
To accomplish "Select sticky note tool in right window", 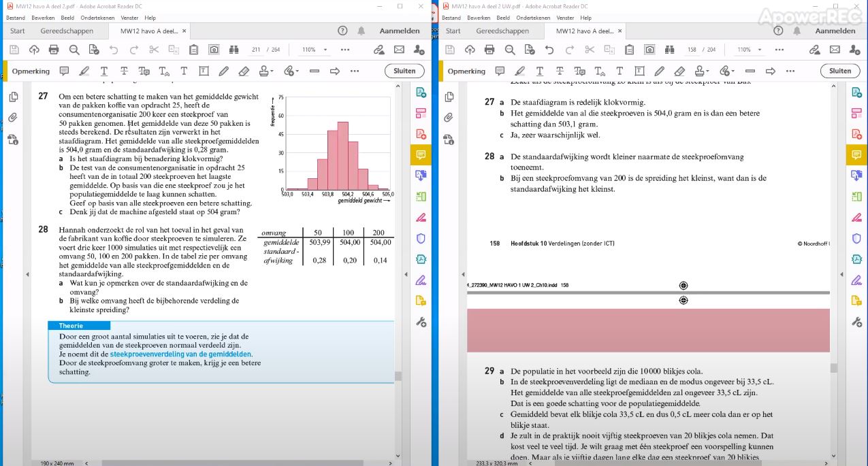I will [x=500, y=71].
